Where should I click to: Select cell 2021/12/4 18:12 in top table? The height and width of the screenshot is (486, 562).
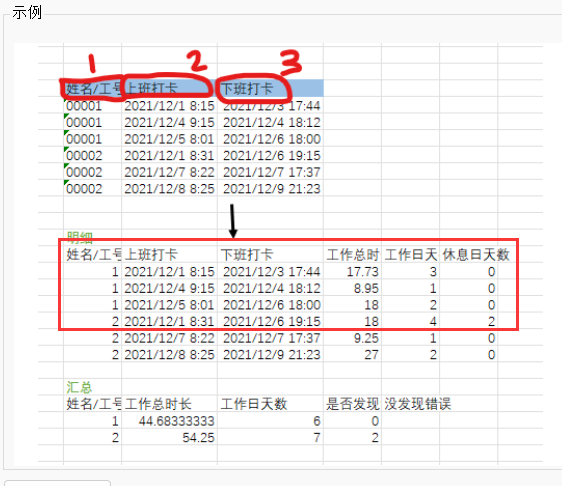(x=272, y=123)
